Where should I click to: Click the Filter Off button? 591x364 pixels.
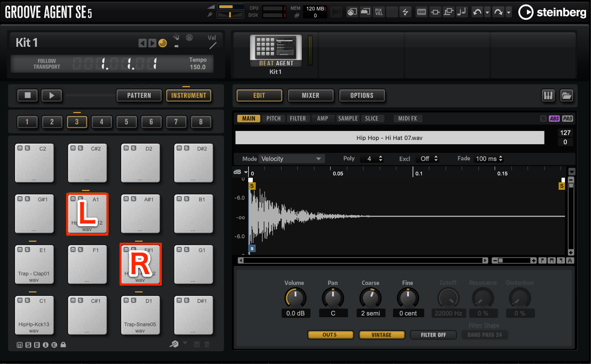(433, 335)
